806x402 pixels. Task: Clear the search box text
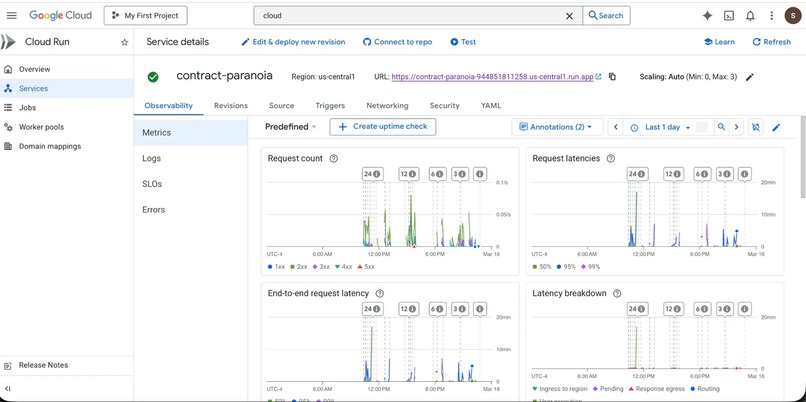coord(569,16)
